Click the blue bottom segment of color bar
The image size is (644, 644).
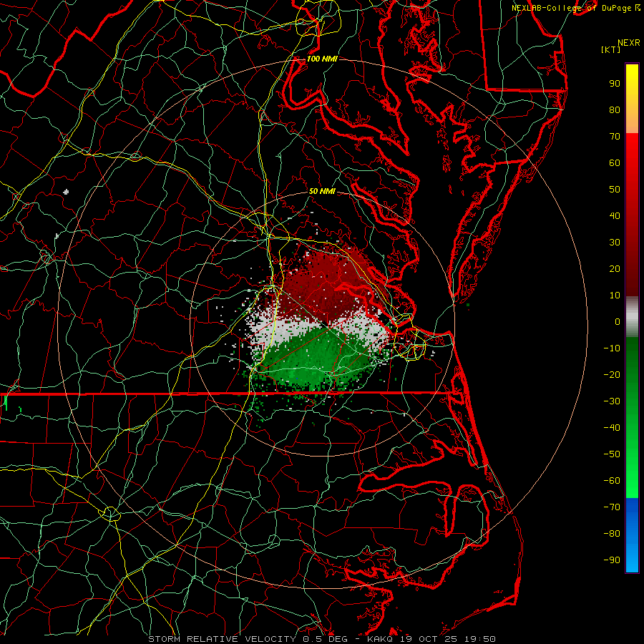pos(632,535)
